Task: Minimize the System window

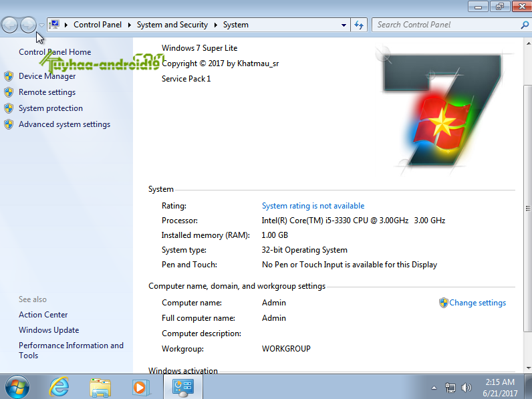Action: 478,7
